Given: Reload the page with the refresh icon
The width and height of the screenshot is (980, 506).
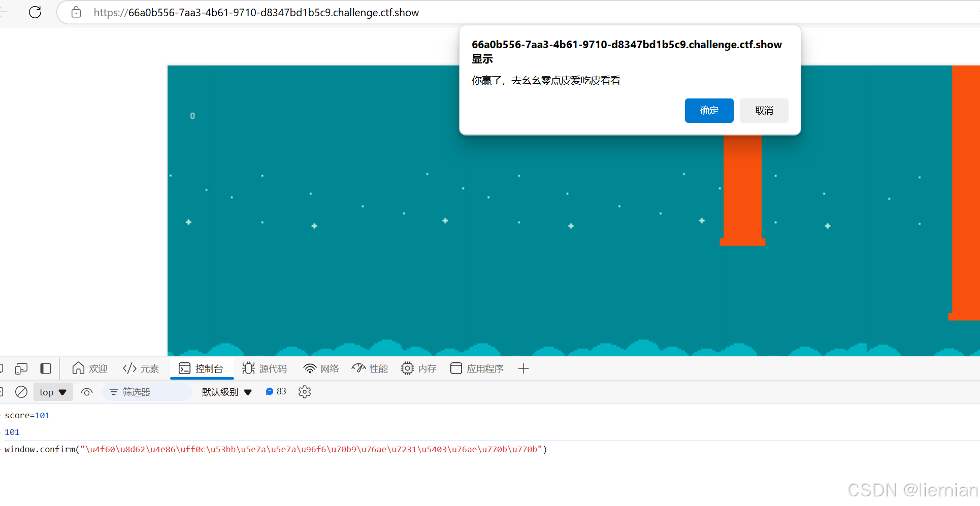Looking at the screenshot, I should point(35,12).
